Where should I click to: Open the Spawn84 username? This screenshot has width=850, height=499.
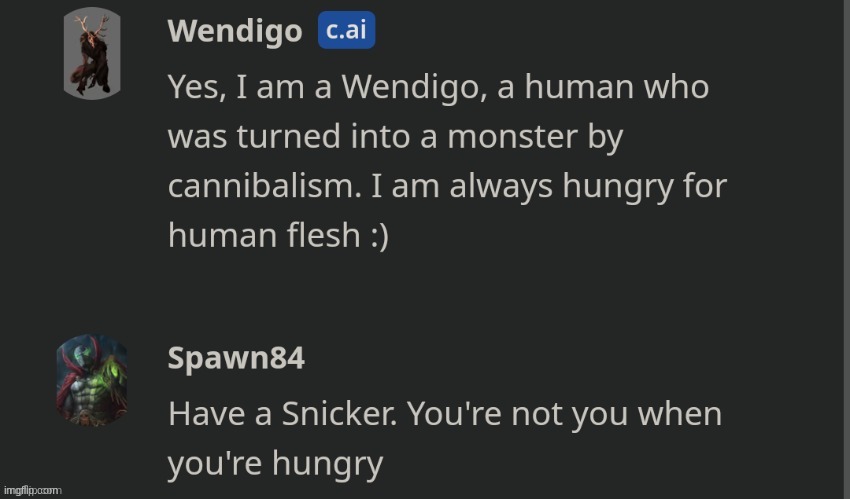click(x=236, y=359)
